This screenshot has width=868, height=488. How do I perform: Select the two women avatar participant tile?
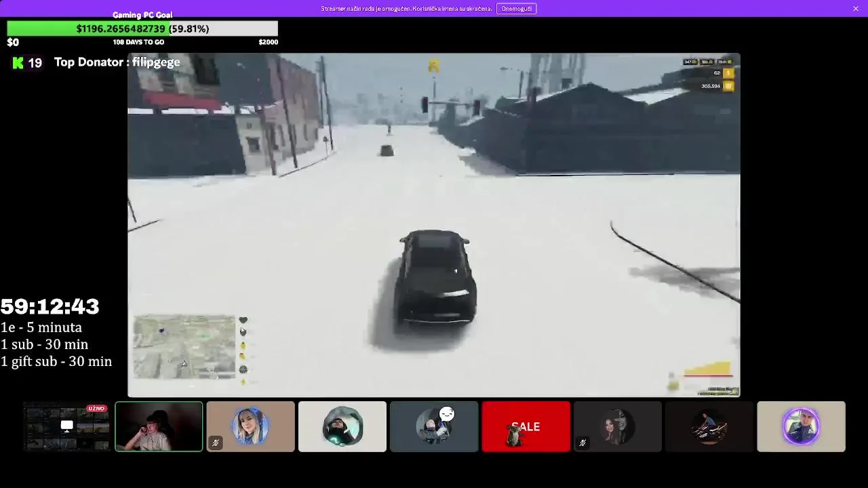pos(618,426)
